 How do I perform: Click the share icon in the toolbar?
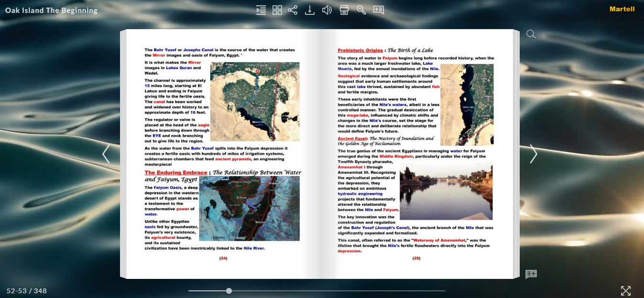[x=293, y=10]
